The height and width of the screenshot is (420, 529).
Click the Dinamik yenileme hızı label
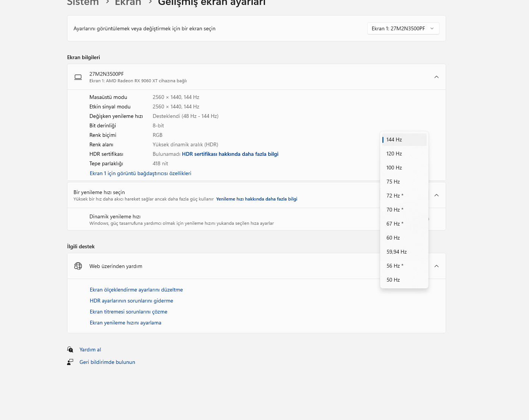[115, 216]
